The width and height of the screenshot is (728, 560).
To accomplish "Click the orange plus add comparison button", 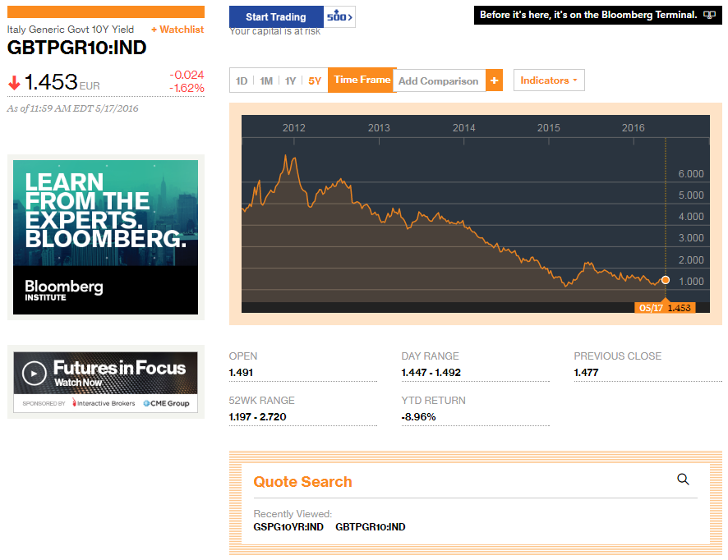I will (494, 80).
